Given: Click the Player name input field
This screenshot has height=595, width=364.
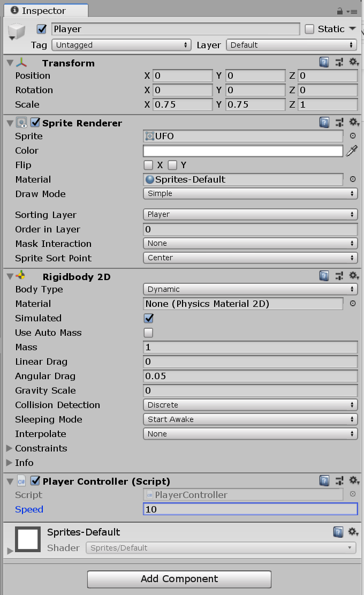Looking at the screenshot, I should click(176, 29).
